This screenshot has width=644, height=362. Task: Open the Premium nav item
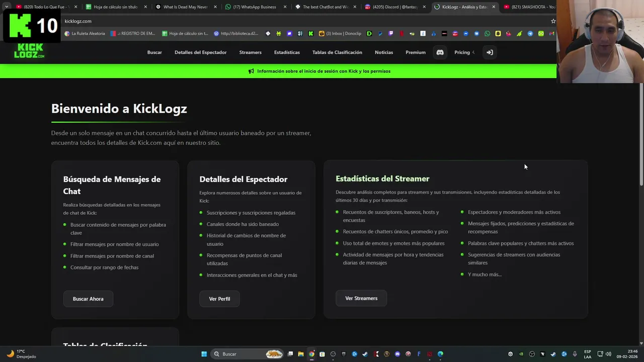pos(416,52)
